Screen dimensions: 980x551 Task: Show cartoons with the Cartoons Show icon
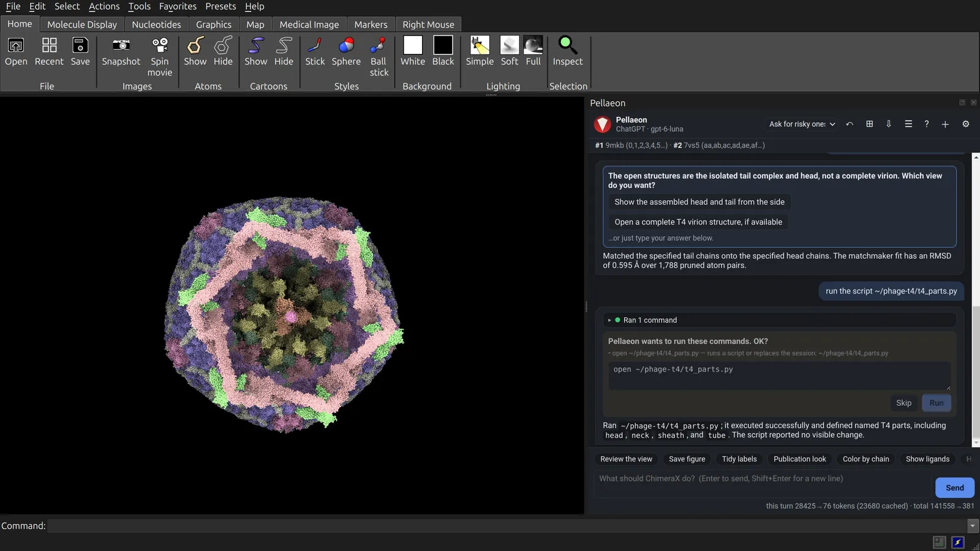(256, 51)
